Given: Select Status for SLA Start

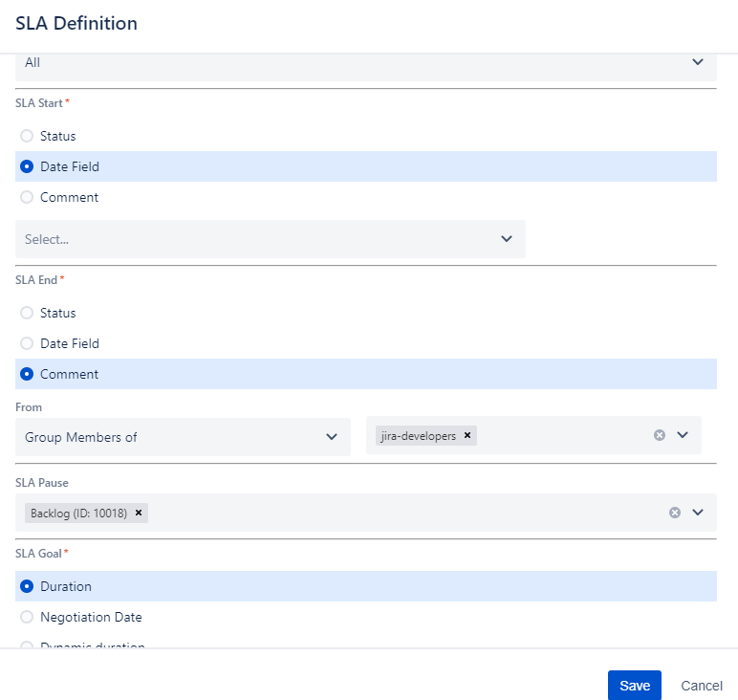Looking at the screenshot, I should tap(27, 136).
